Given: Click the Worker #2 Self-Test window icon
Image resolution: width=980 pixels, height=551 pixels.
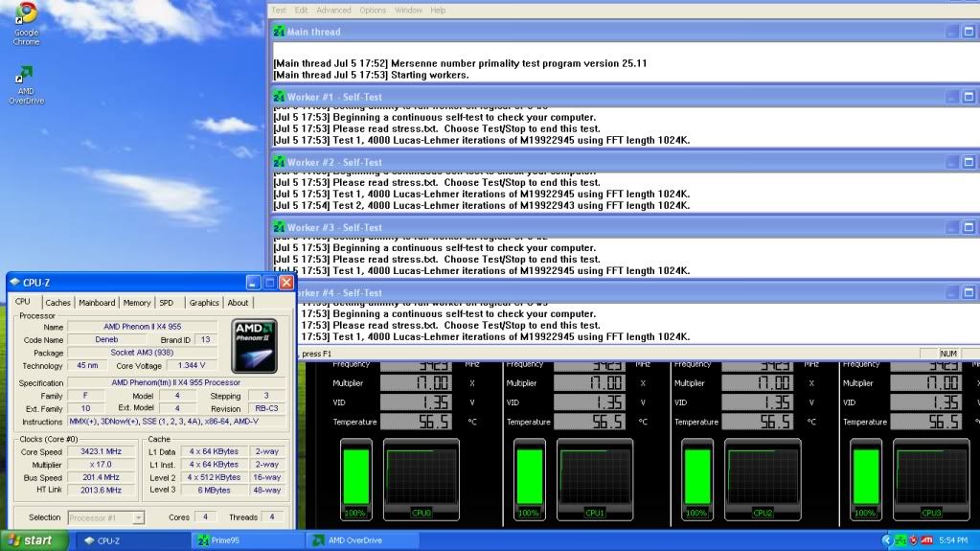Looking at the screenshot, I should tap(279, 162).
